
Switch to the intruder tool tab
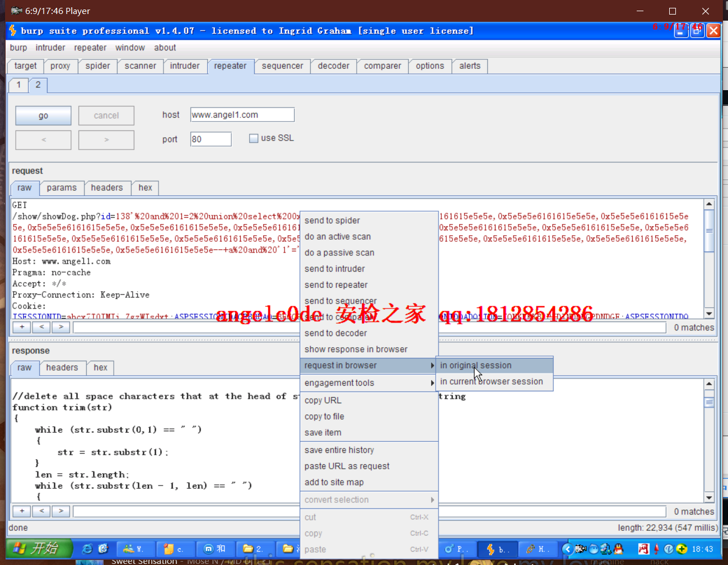coord(185,66)
